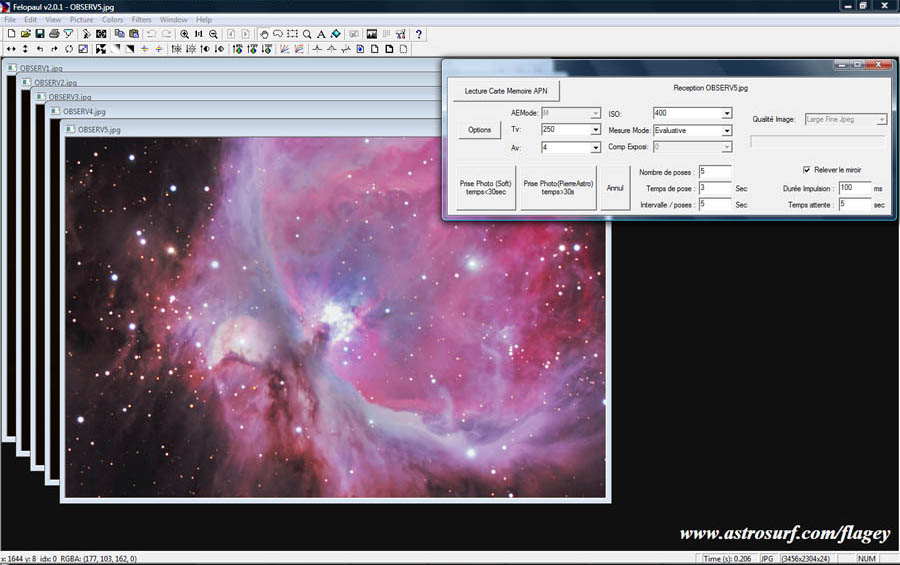Open the Mesure Mode dropdown

(727, 131)
